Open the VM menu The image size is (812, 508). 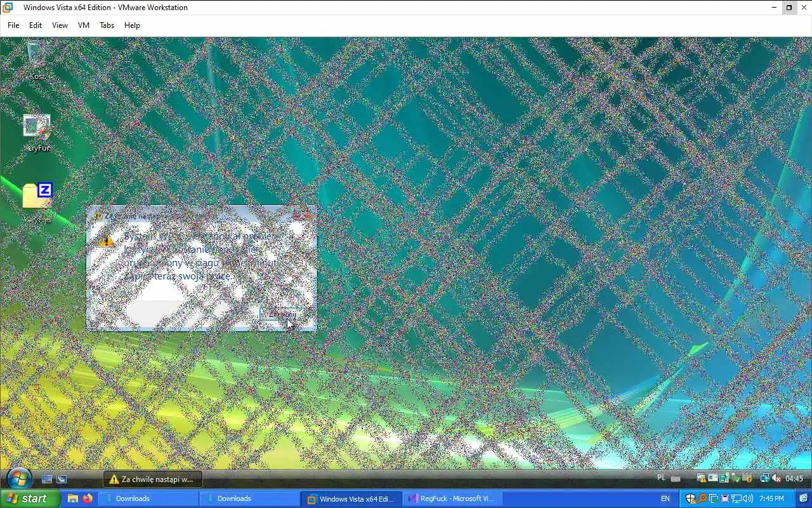(84, 25)
